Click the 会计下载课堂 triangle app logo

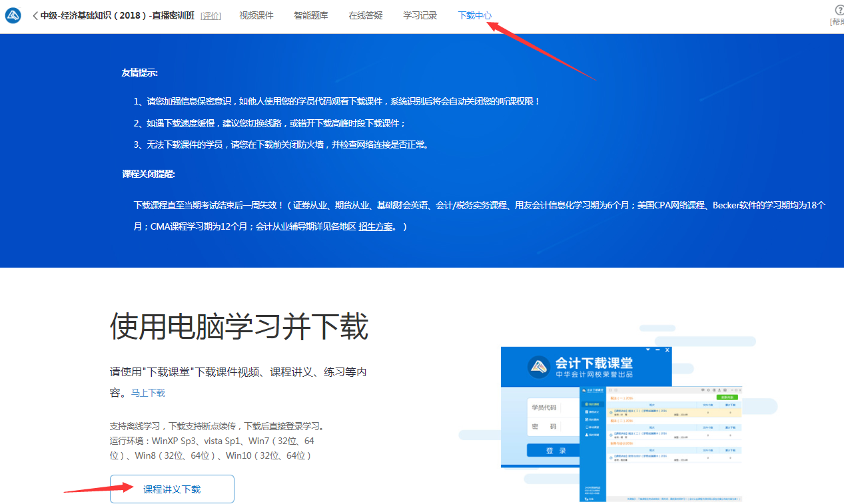tap(538, 366)
